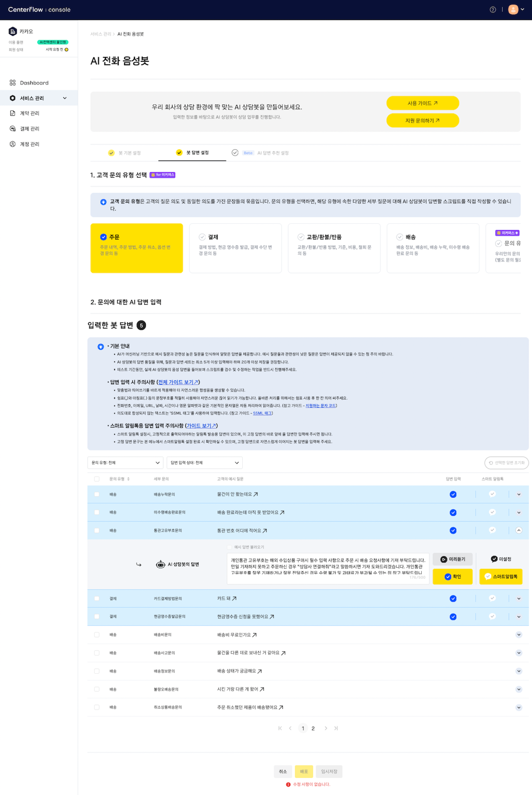Screen dimensions: 532x795
Task: Collapse the 통관고유부호문의 row chevron
Action: [x=519, y=530]
